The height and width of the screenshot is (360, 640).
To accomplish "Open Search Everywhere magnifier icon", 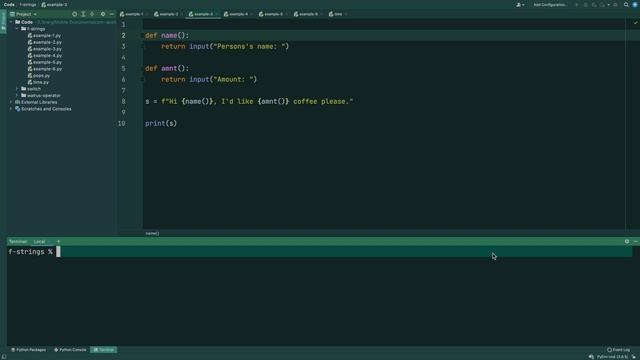I will pyautogui.click(x=626, y=5).
